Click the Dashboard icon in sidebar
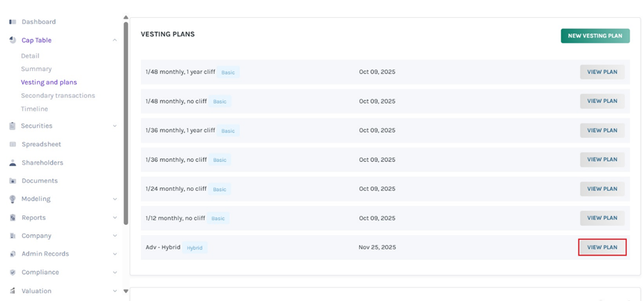Viewport: 644px width, 301px height. [x=12, y=22]
